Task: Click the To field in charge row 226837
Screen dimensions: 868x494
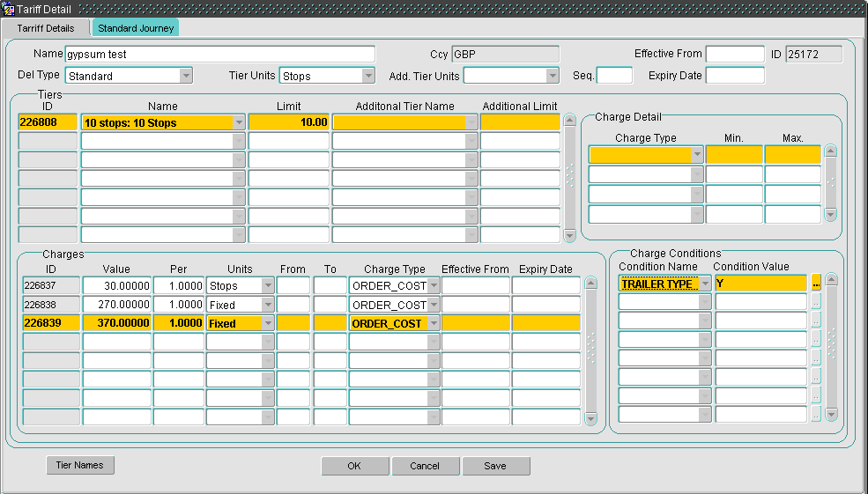Action: [330, 285]
